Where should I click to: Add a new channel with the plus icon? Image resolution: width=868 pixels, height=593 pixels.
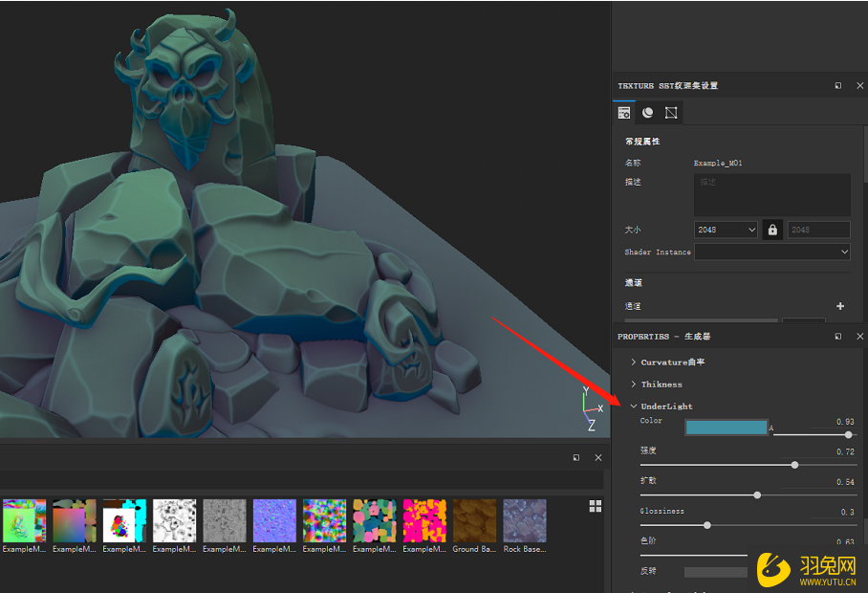pos(840,306)
